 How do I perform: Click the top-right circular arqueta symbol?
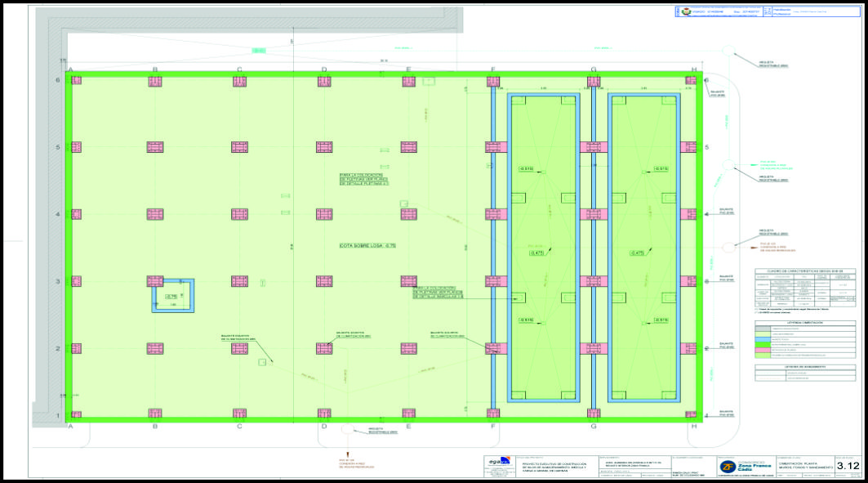pyautogui.click(x=728, y=52)
